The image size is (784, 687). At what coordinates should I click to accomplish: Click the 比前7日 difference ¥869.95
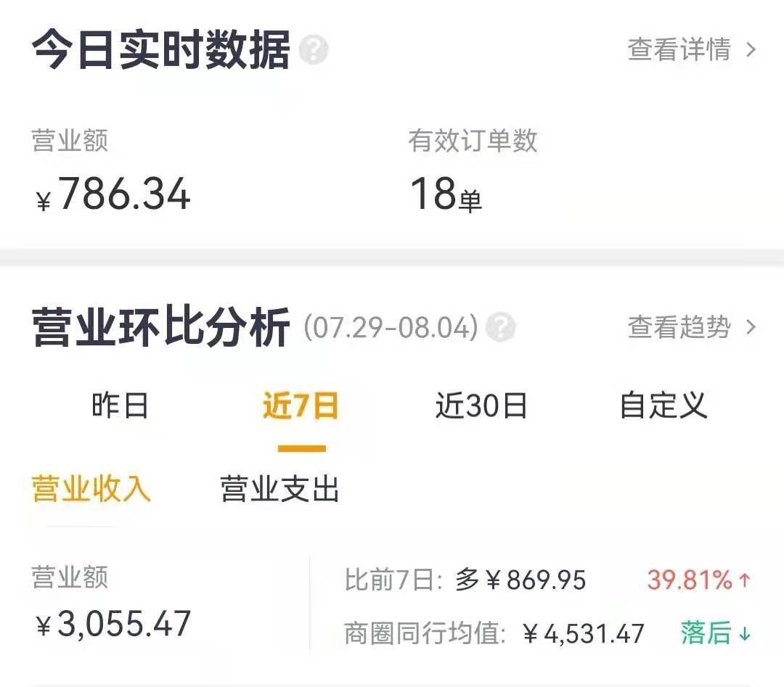[x=535, y=580]
